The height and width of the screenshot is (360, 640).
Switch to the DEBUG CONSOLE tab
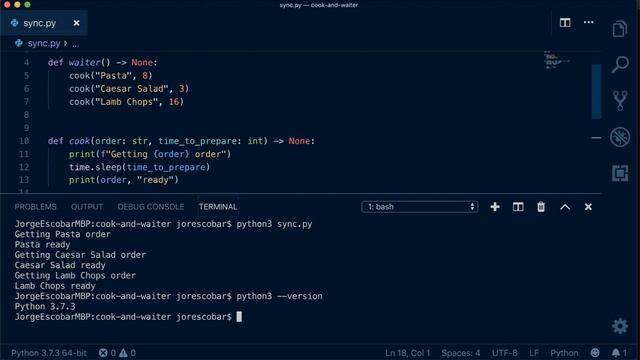tap(151, 207)
